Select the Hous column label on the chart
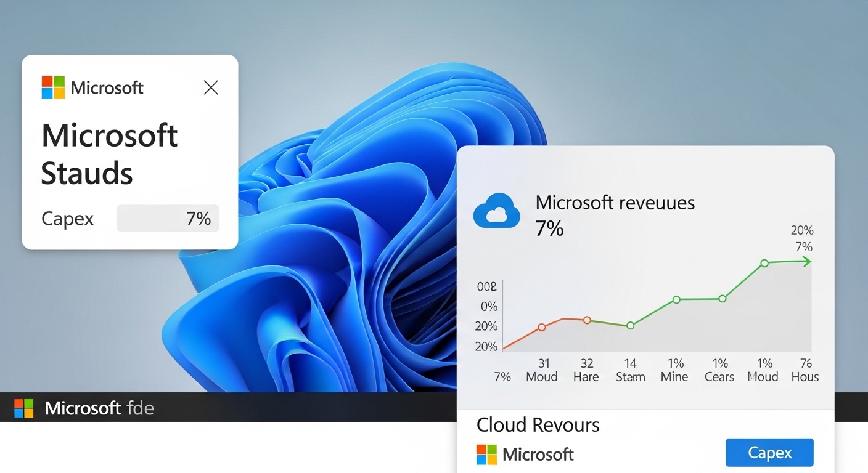This screenshot has height=473, width=868. tap(805, 377)
